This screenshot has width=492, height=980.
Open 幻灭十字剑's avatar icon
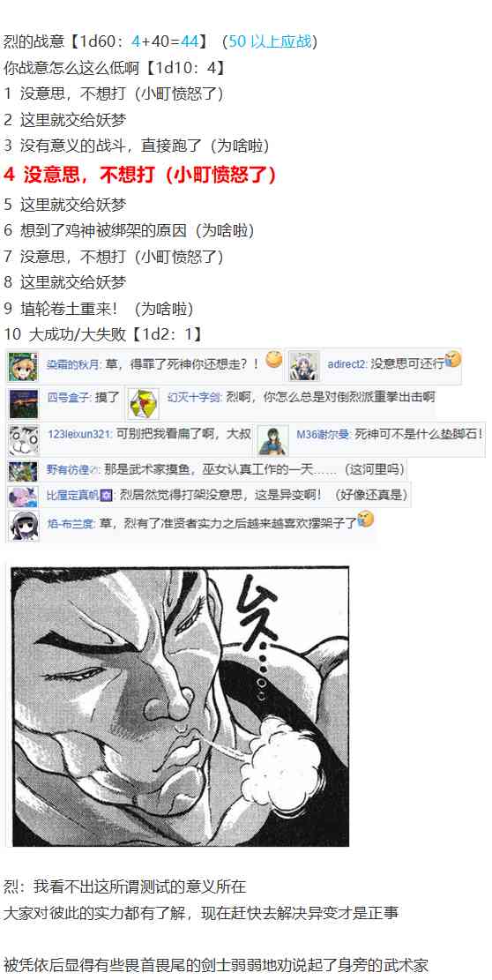(x=144, y=403)
